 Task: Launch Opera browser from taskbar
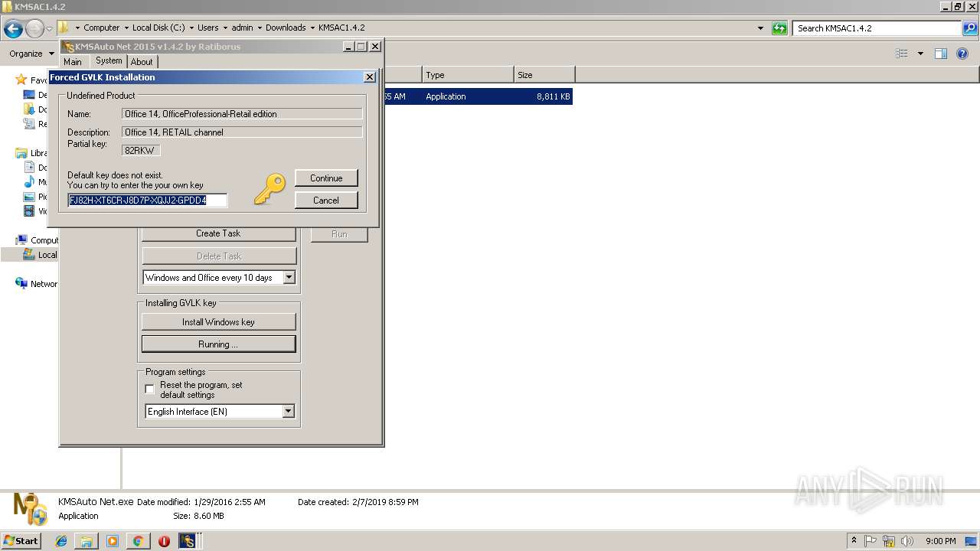pyautogui.click(x=164, y=541)
